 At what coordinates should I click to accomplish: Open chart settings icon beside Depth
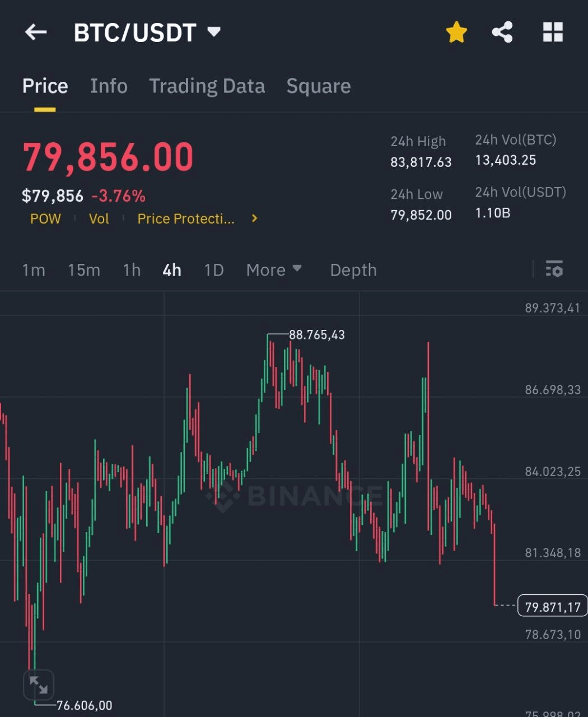click(x=554, y=269)
